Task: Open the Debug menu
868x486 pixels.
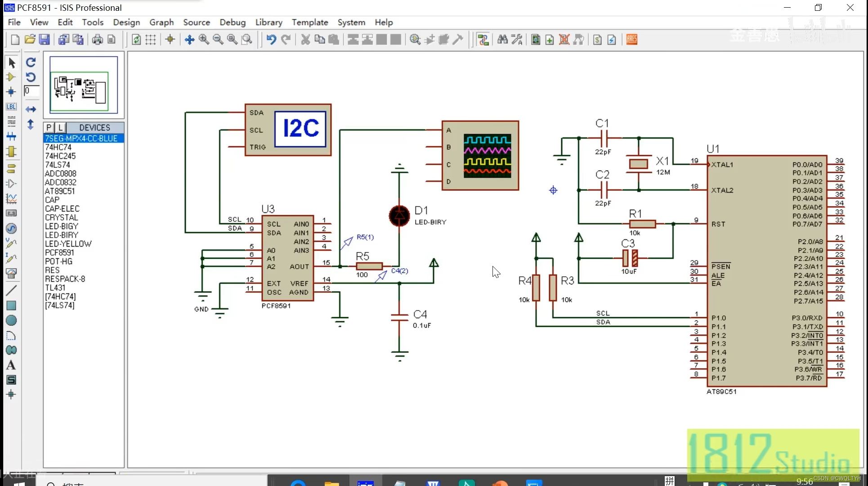Action: [x=233, y=22]
